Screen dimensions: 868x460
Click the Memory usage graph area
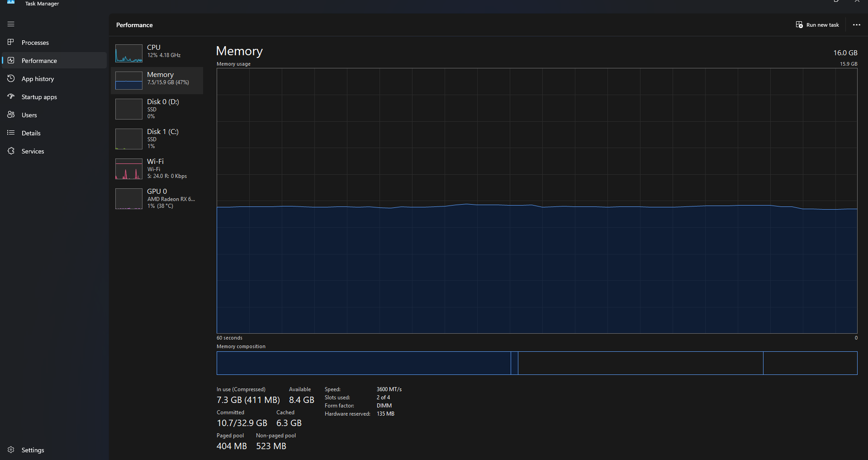[537, 201]
